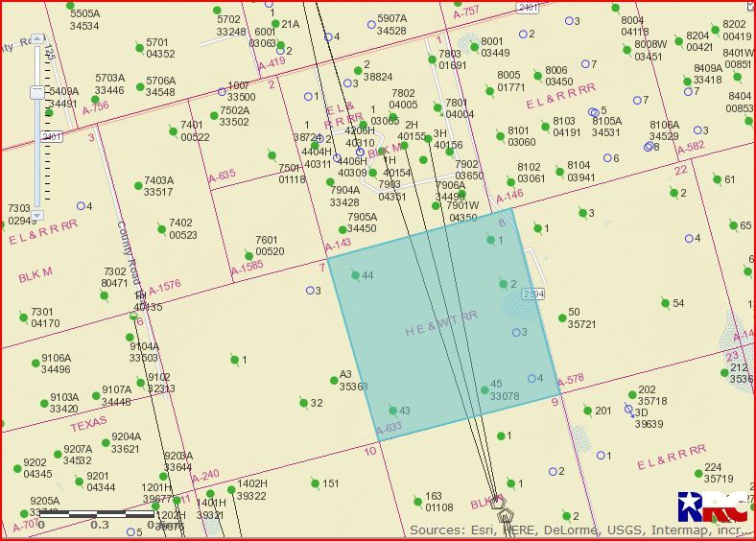The image size is (756, 541).
Task: Click abstract label A-633
Action: click(389, 428)
